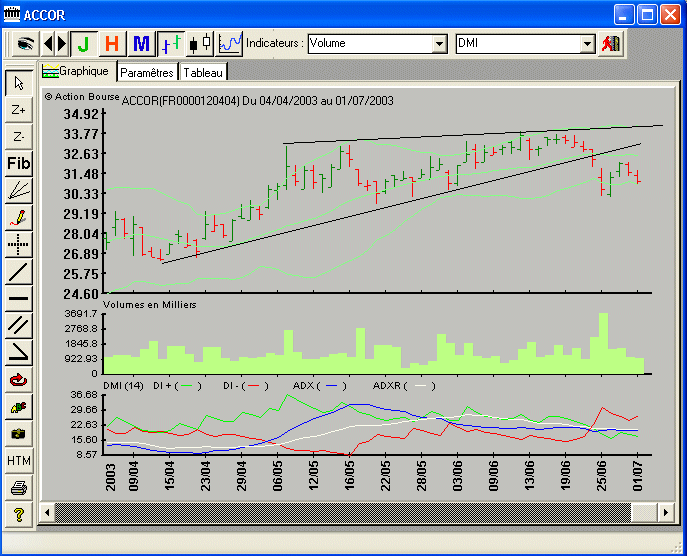Image resolution: width=687 pixels, height=556 pixels.
Task: Click the Z- zoom out tool
Action: pyautogui.click(x=18, y=137)
